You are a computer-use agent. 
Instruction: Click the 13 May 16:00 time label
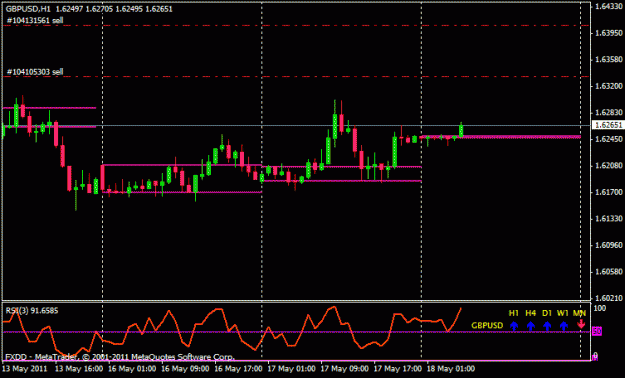pos(79,369)
